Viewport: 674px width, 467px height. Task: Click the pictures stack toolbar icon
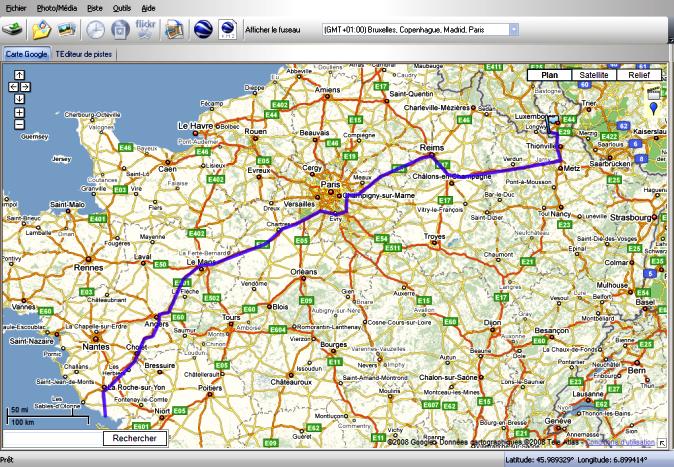coord(67,29)
